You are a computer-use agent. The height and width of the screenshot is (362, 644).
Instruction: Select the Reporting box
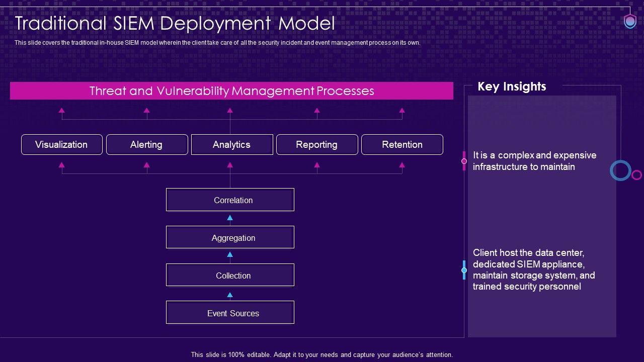(x=317, y=144)
